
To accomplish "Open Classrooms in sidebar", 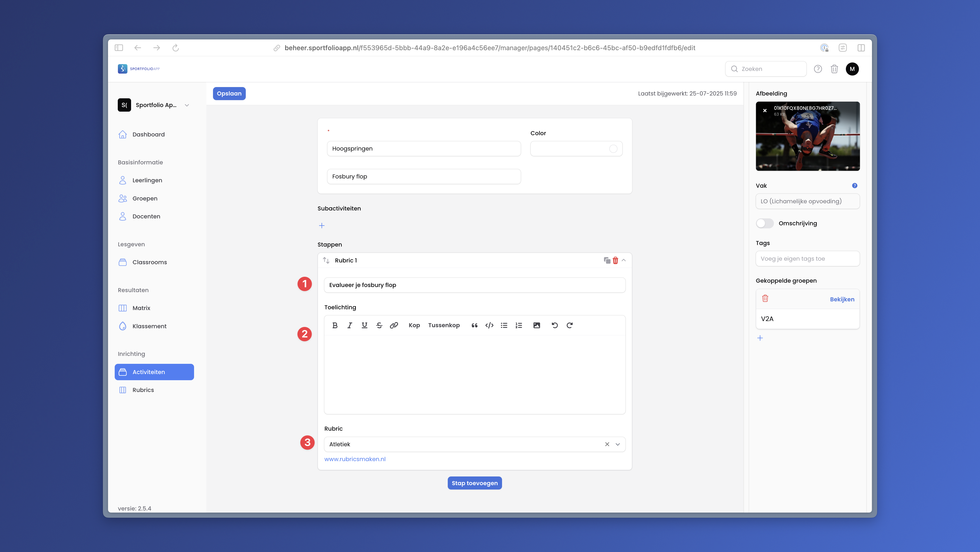I will click(150, 262).
